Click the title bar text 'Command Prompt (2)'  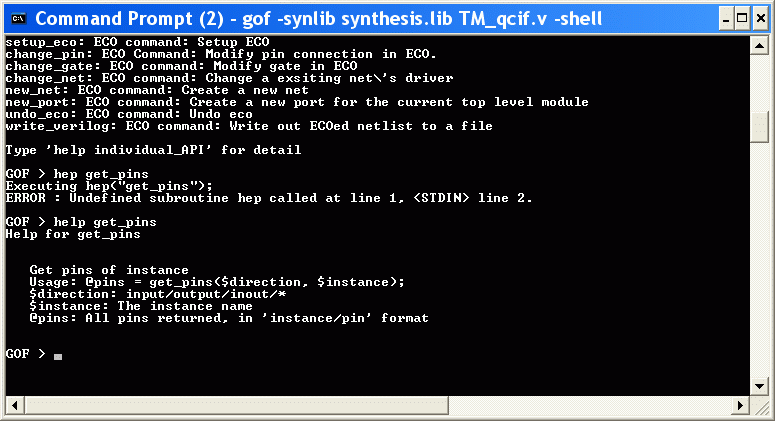coord(129,19)
